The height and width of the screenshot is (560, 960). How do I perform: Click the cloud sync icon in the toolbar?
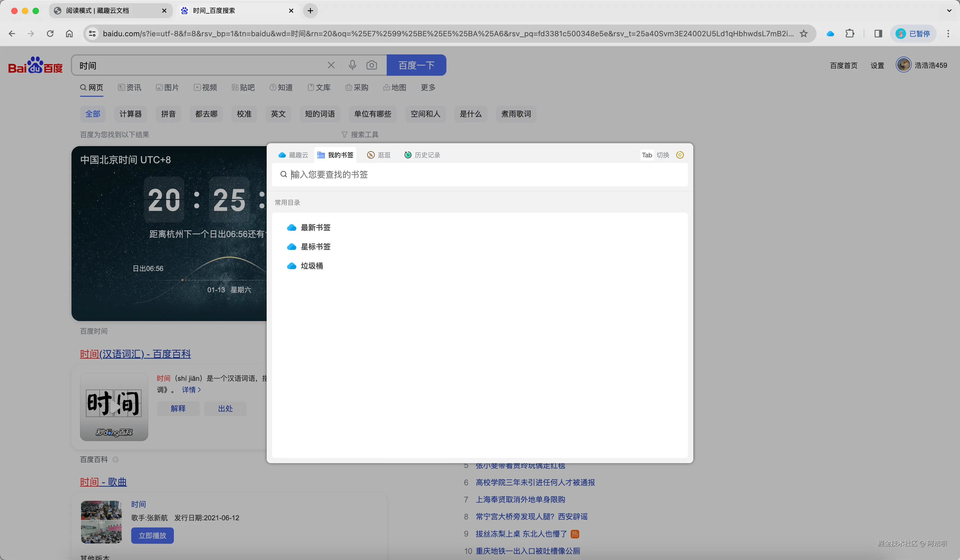[x=830, y=34]
